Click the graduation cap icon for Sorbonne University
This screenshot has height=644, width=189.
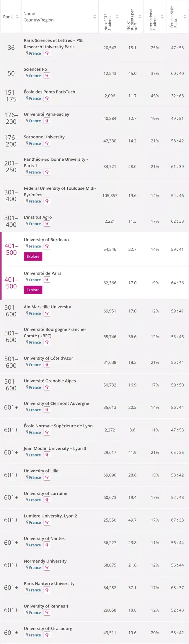pos(47,143)
